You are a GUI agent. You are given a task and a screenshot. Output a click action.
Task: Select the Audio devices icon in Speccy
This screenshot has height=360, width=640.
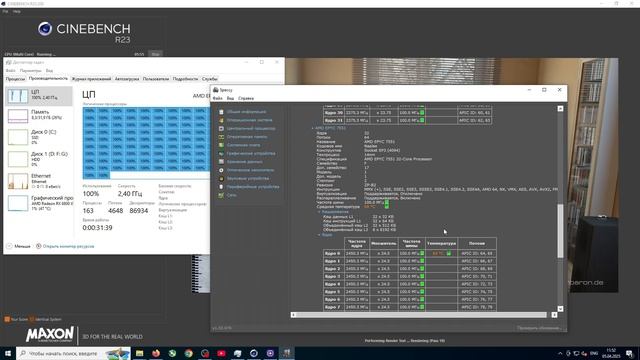[221, 178]
